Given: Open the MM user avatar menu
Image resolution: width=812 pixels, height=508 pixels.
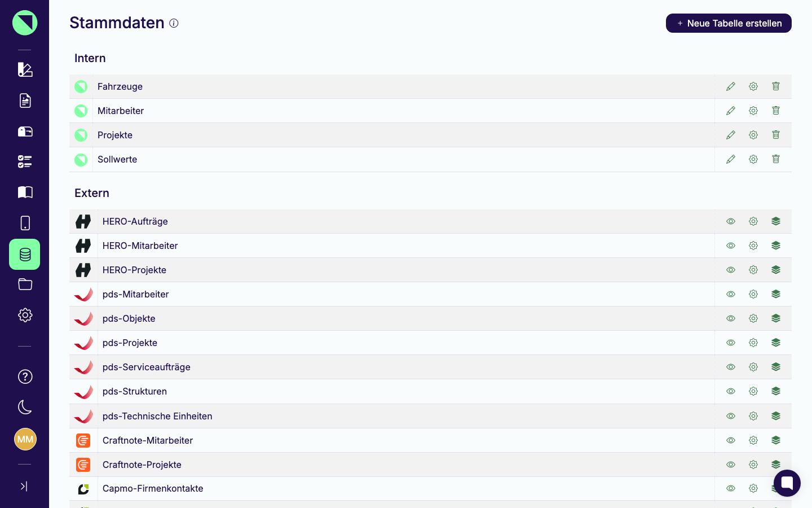Looking at the screenshot, I should pyautogui.click(x=25, y=439).
